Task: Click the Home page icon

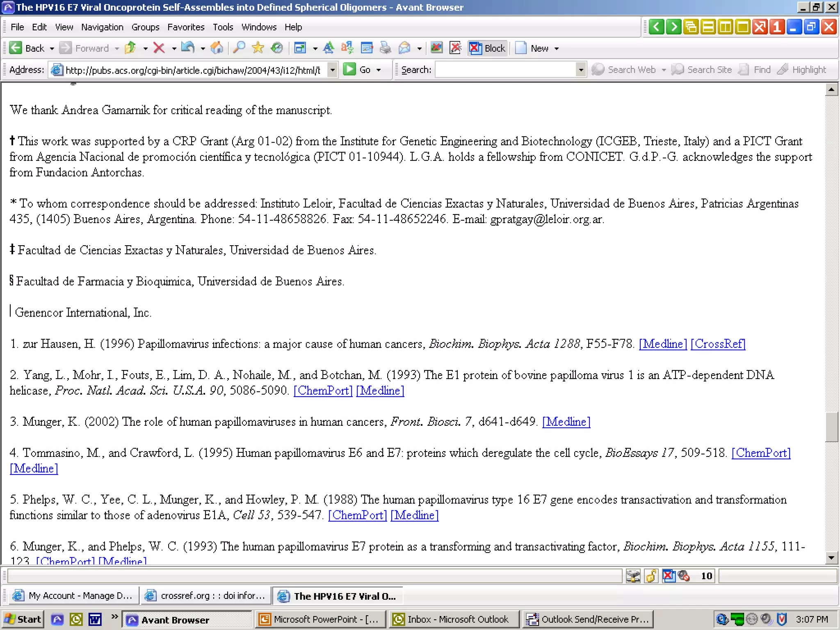Action: (x=217, y=48)
